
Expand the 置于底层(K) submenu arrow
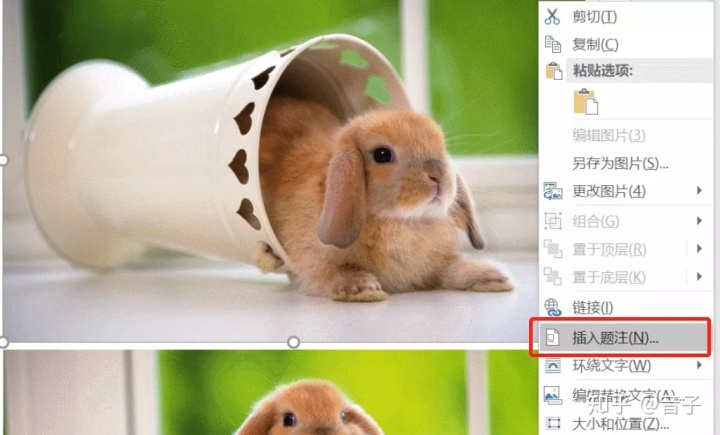coord(699,277)
